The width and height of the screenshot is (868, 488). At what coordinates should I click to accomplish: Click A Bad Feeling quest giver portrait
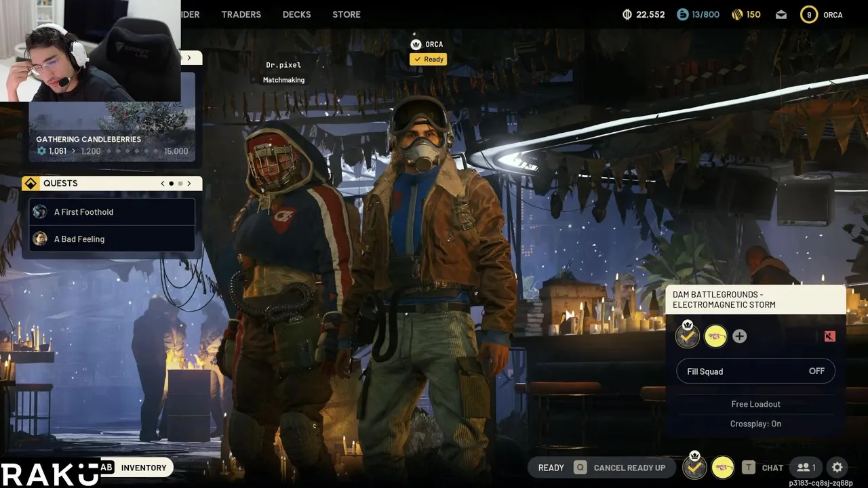[40, 239]
